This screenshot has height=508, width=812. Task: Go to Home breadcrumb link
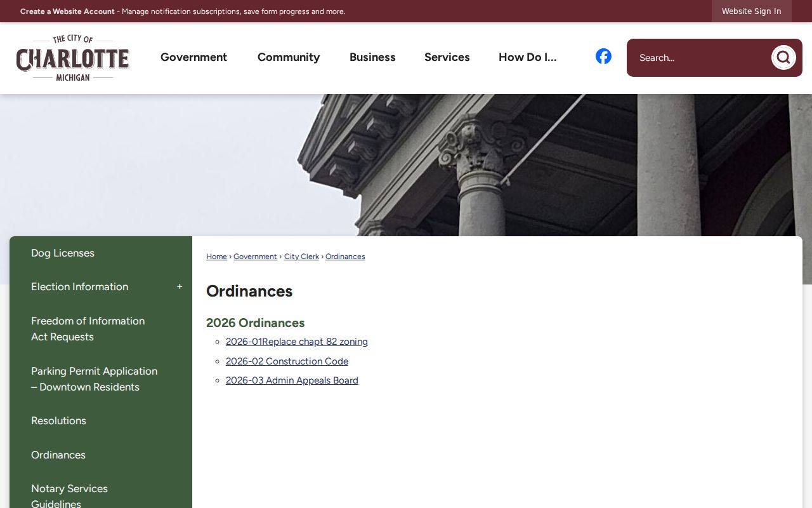click(216, 257)
